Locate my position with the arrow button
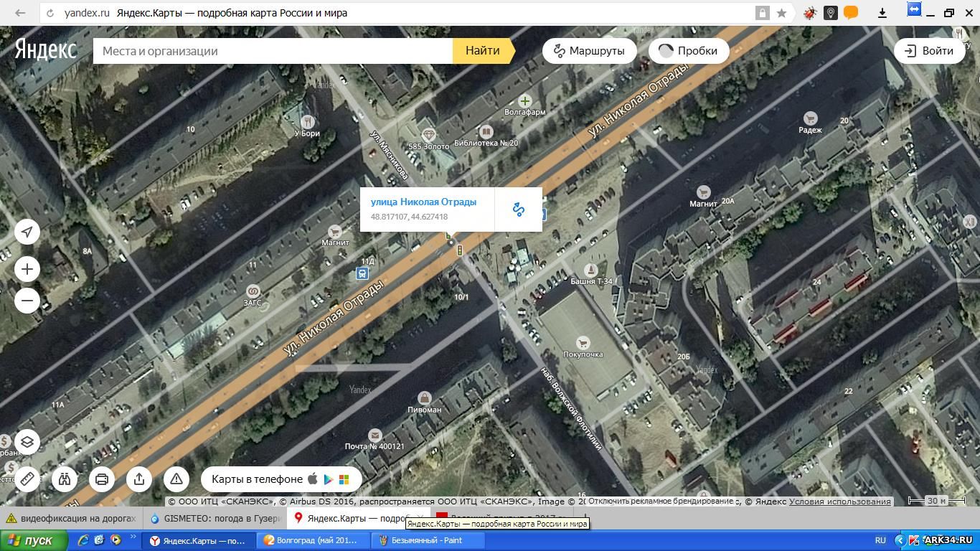 [x=27, y=232]
